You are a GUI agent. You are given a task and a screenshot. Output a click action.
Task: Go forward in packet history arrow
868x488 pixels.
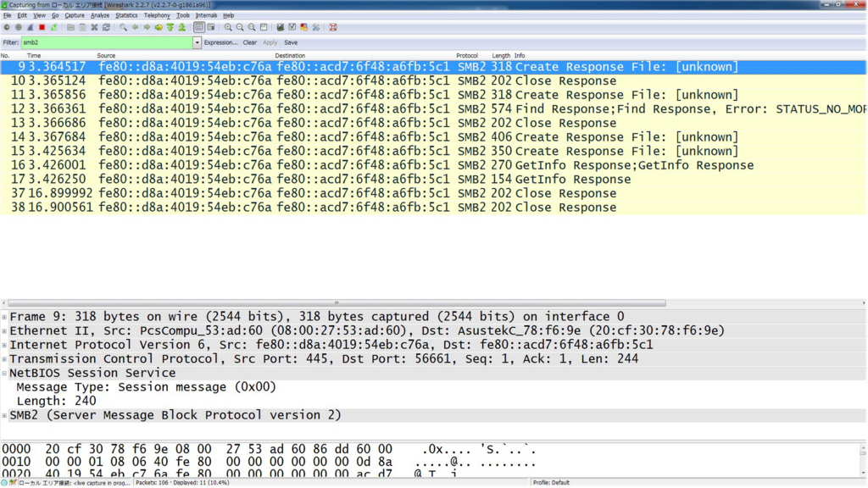(147, 27)
